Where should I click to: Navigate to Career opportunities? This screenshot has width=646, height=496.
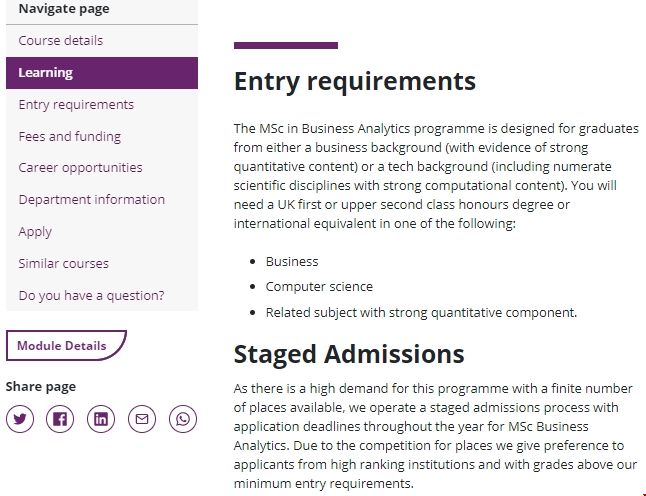point(81,168)
